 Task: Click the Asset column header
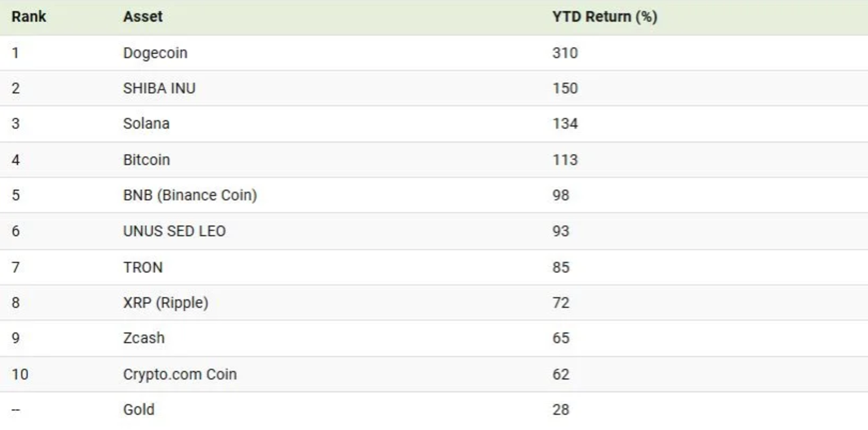tap(143, 17)
